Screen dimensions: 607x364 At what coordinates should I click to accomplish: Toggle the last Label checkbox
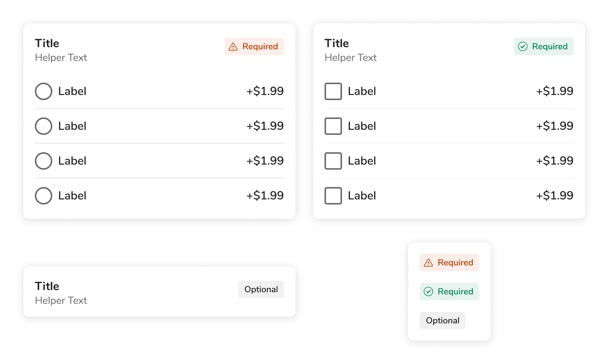pos(333,196)
